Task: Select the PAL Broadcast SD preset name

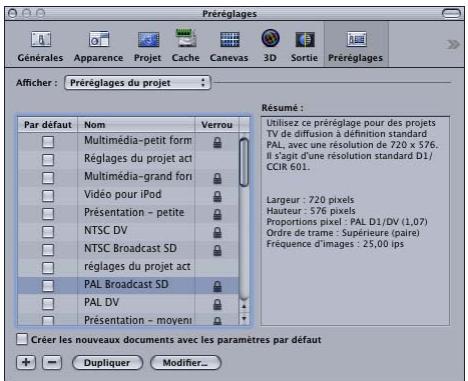Action: [x=126, y=284]
